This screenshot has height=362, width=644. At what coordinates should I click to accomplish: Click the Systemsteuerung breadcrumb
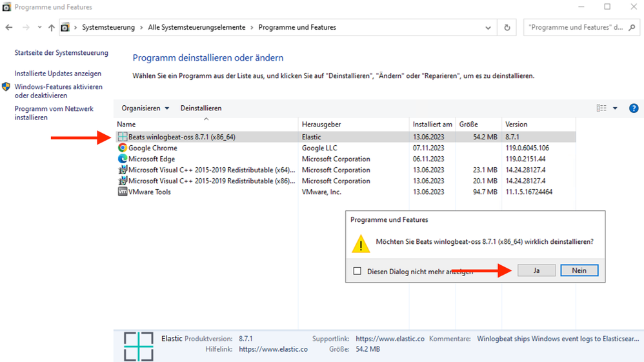108,28
